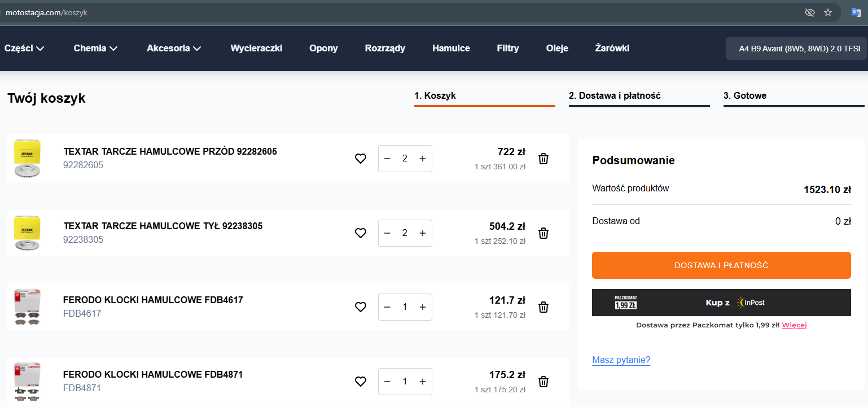Click the TEXTAR 92238305 product thumbnail
The width and height of the screenshot is (868, 407).
click(x=27, y=233)
